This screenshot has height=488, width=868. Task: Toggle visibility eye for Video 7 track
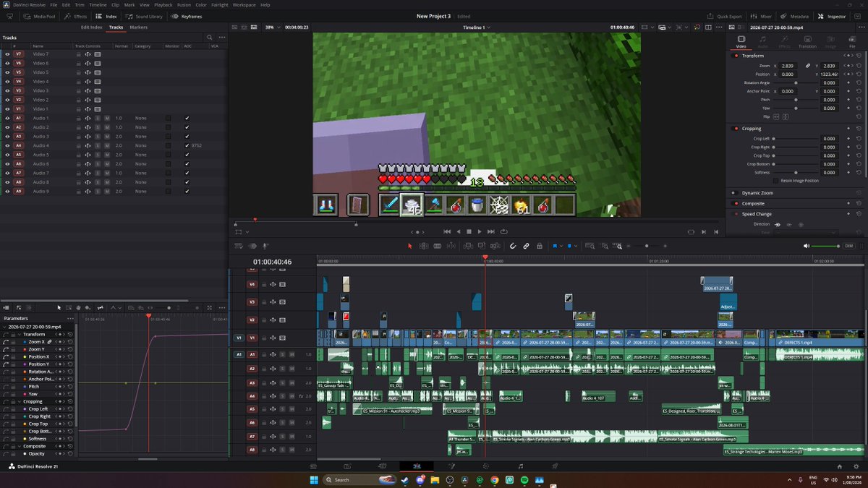pyautogui.click(x=7, y=54)
